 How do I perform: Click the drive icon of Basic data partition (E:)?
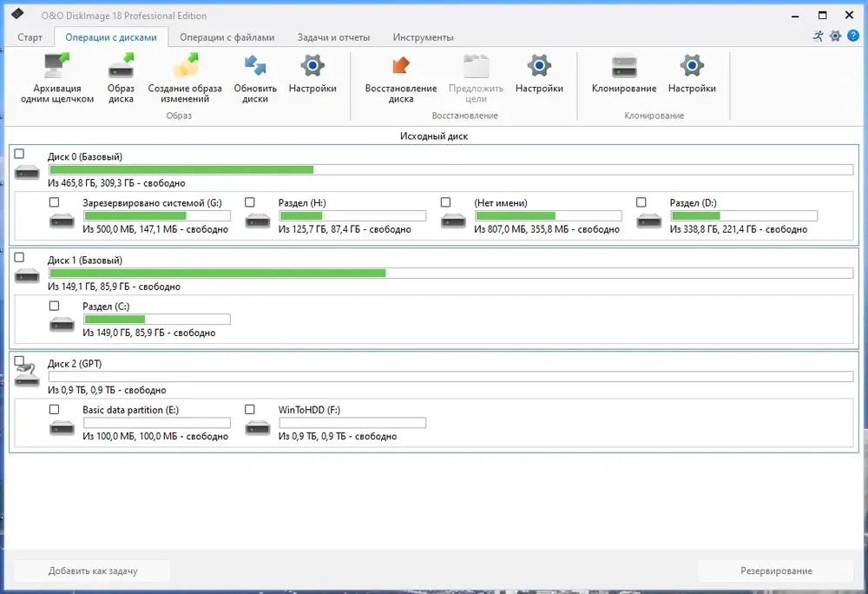point(62,428)
